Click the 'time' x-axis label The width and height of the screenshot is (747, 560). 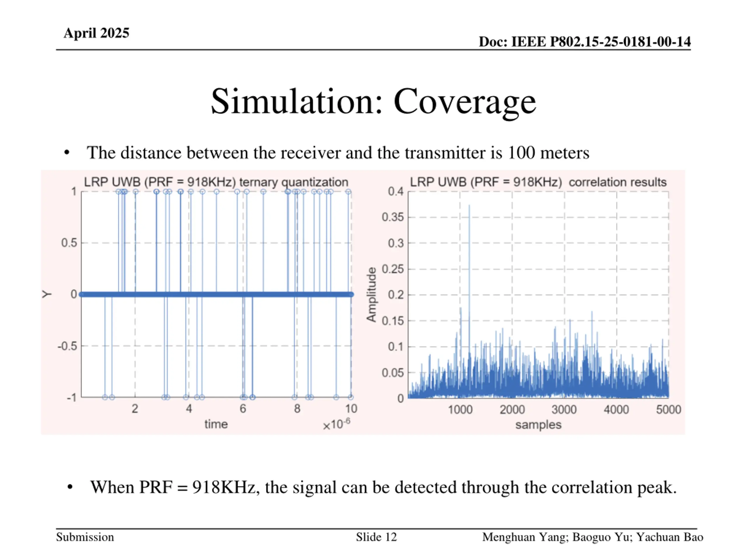pyautogui.click(x=216, y=424)
